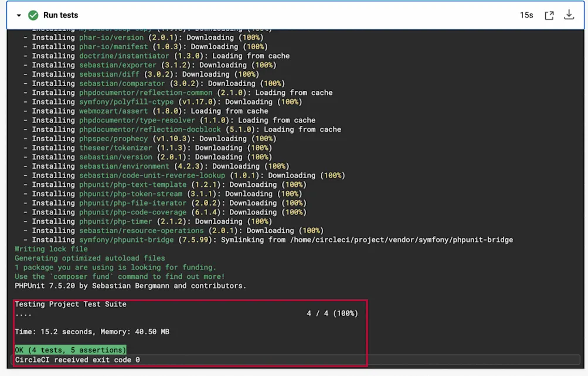
Task: Select the sebastian/code-unit-reverse-lookup package name
Action: 152,175
